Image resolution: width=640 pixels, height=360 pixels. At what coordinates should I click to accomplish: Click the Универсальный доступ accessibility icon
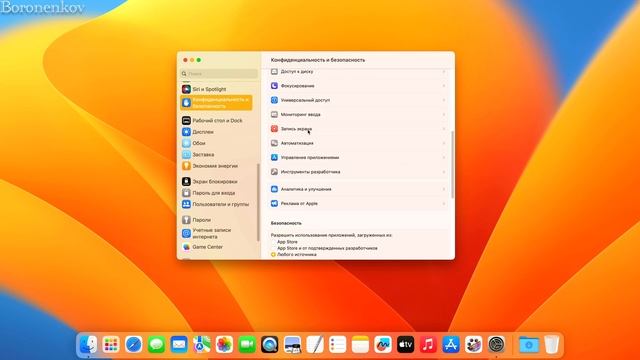pos(274,100)
